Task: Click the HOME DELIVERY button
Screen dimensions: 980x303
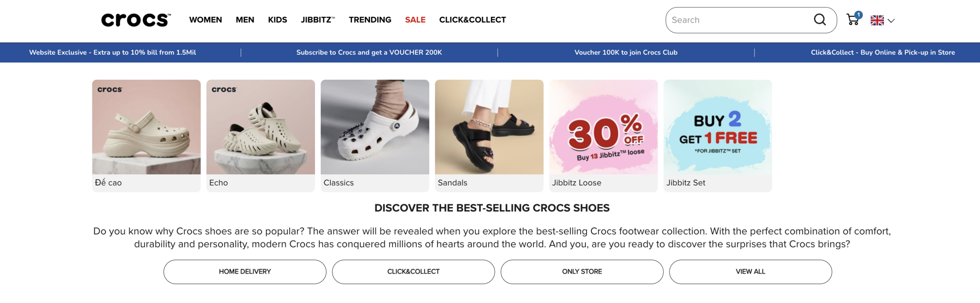Action: [x=245, y=272]
